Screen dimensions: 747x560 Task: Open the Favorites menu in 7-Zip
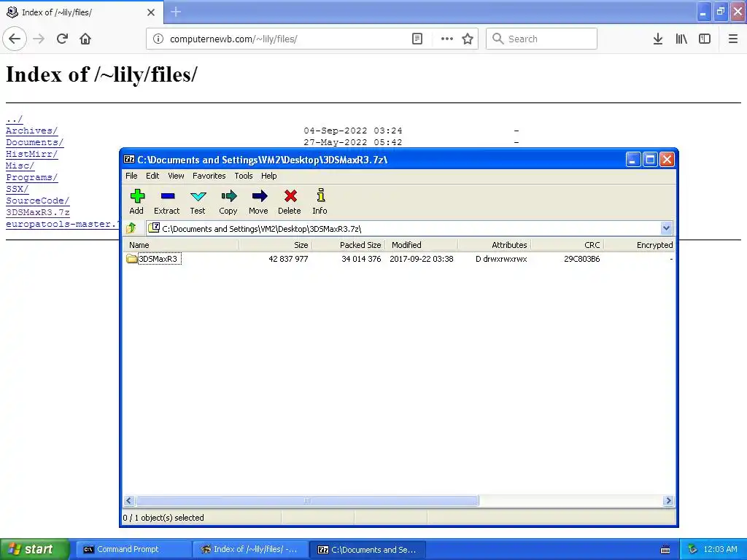pyautogui.click(x=209, y=176)
